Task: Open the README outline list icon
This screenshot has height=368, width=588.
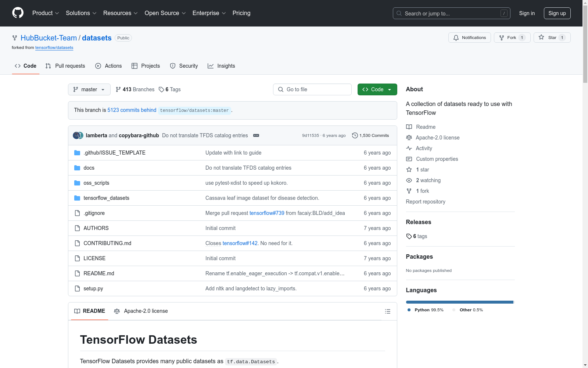Action: coord(387,311)
